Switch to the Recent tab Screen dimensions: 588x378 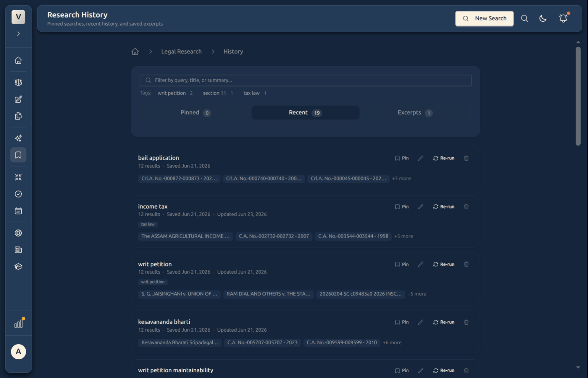tap(305, 113)
